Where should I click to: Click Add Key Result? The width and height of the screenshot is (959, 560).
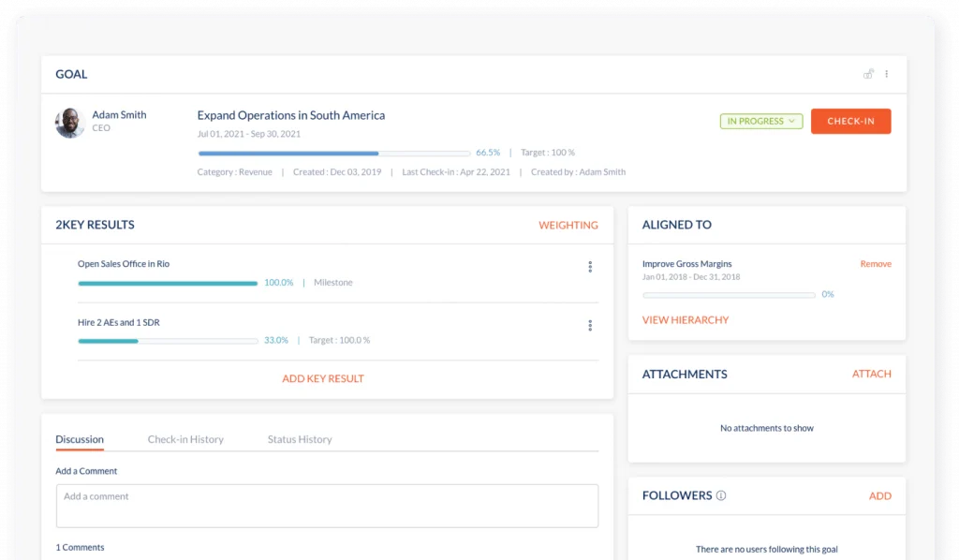(x=323, y=378)
